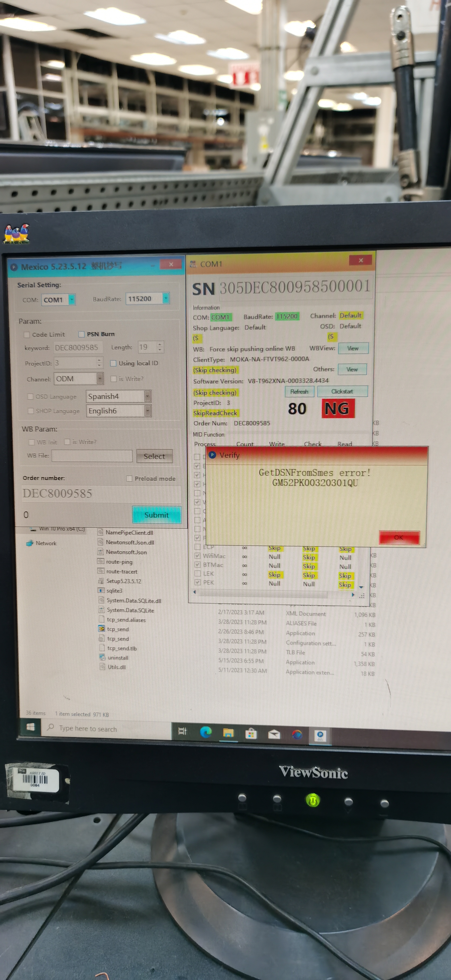This screenshot has width=451, height=980.
Task: Toggle the Code Limit checkbox
Action: [x=27, y=335]
